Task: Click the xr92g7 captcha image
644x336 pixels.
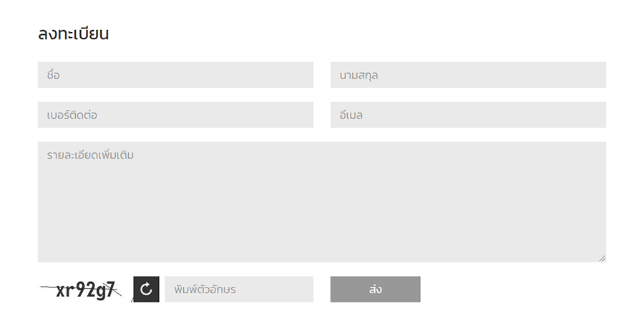Action: click(83, 290)
